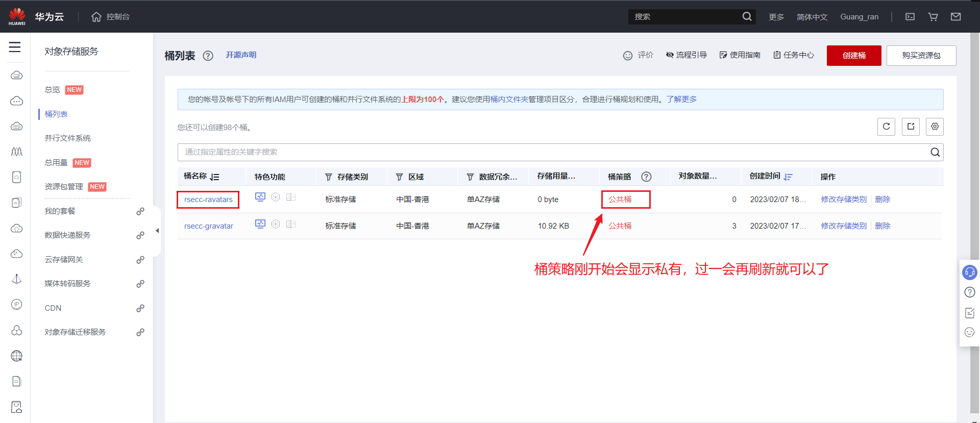Open 数据快递服务 sidebar link
The image size is (980, 423).
(67, 235)
